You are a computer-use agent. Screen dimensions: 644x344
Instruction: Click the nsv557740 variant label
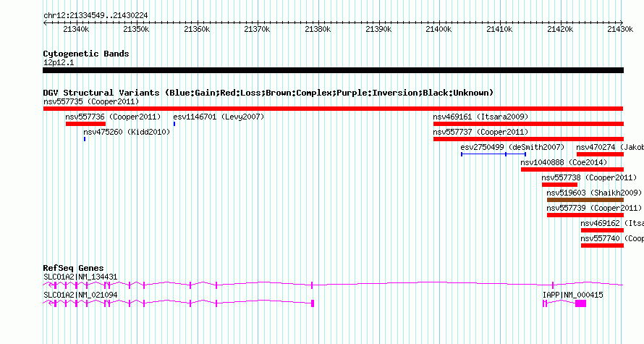tap(612, 238)
